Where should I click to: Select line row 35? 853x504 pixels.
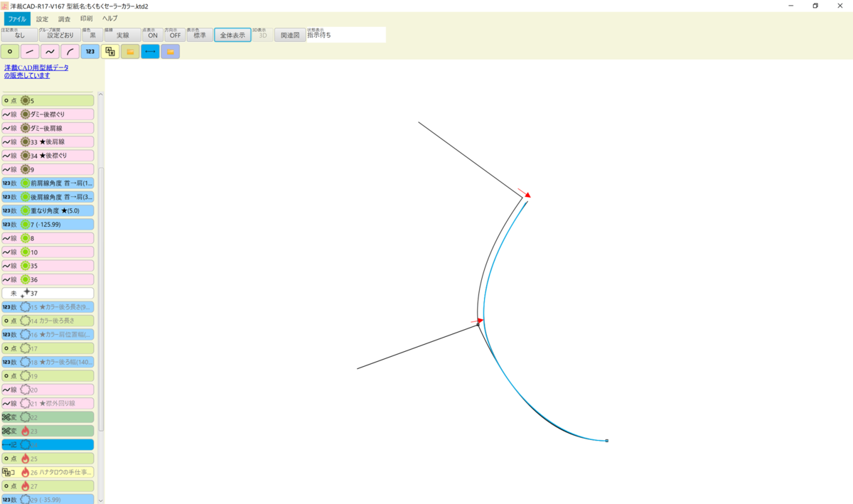48,266
